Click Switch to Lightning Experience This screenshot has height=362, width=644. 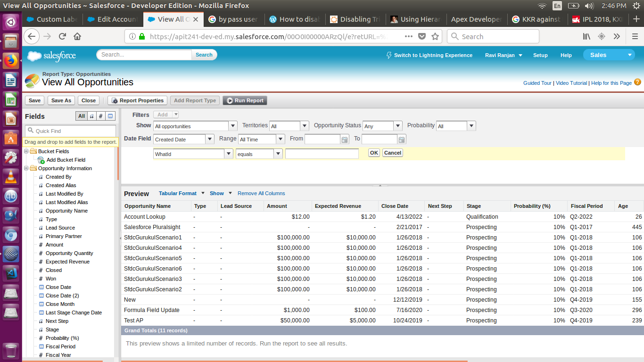[x=429, y=55]
